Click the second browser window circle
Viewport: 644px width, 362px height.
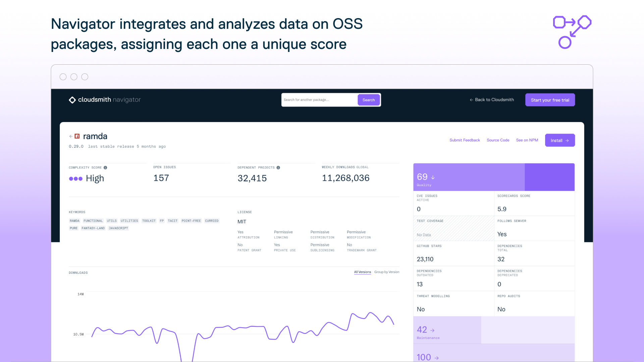[x=74, y=77]
